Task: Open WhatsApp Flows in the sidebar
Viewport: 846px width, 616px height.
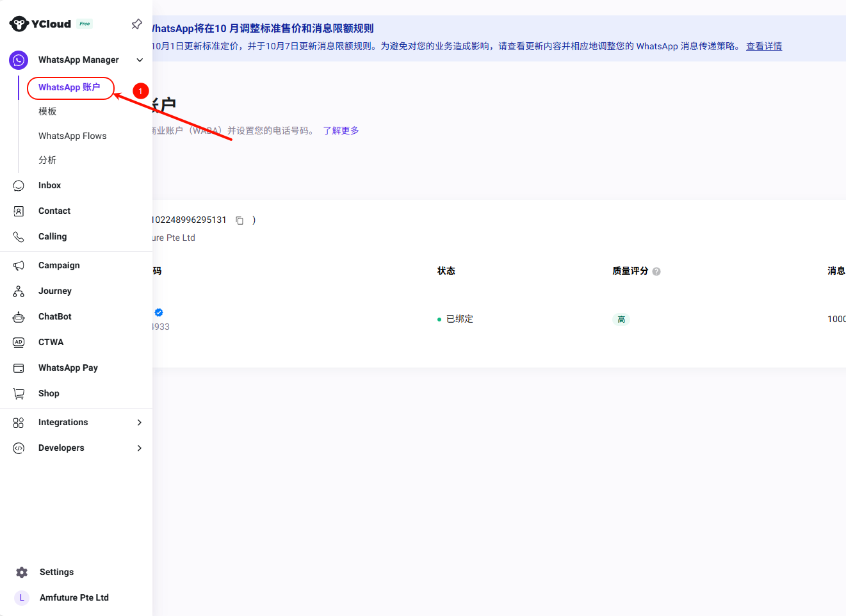Action: tap(72, 136)
